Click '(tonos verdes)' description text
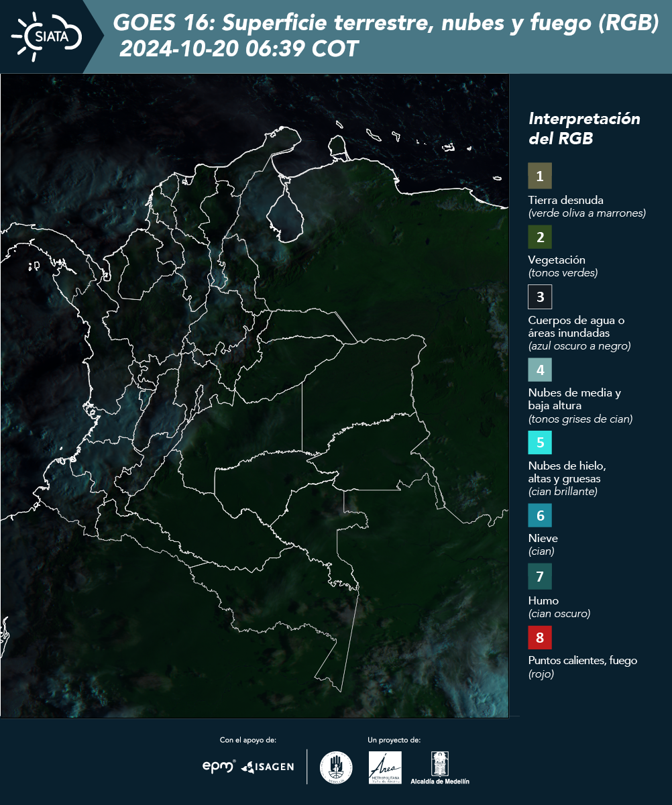Screen dimensions: 672x805 [563, 273]
